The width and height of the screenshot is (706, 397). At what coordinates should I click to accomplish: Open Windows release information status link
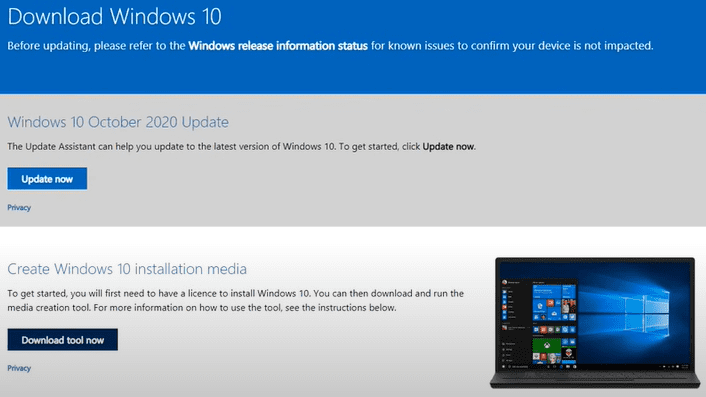(278, 45)
